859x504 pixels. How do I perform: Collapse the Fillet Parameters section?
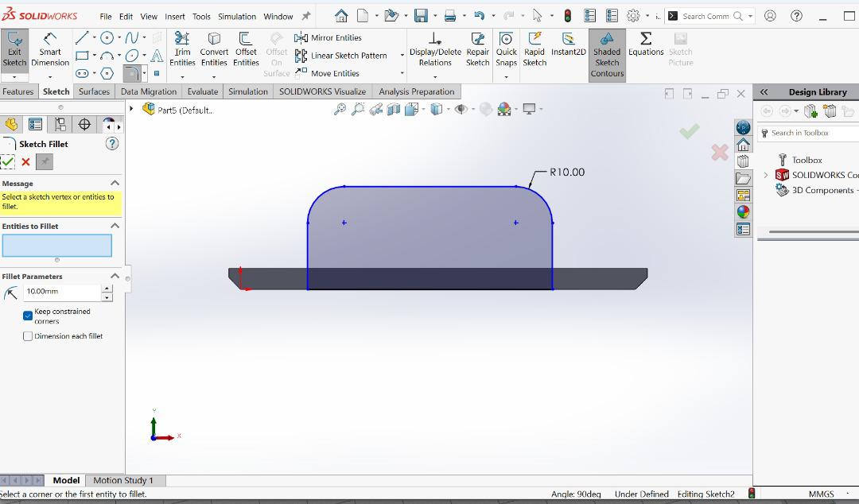[x=115, y=276]
